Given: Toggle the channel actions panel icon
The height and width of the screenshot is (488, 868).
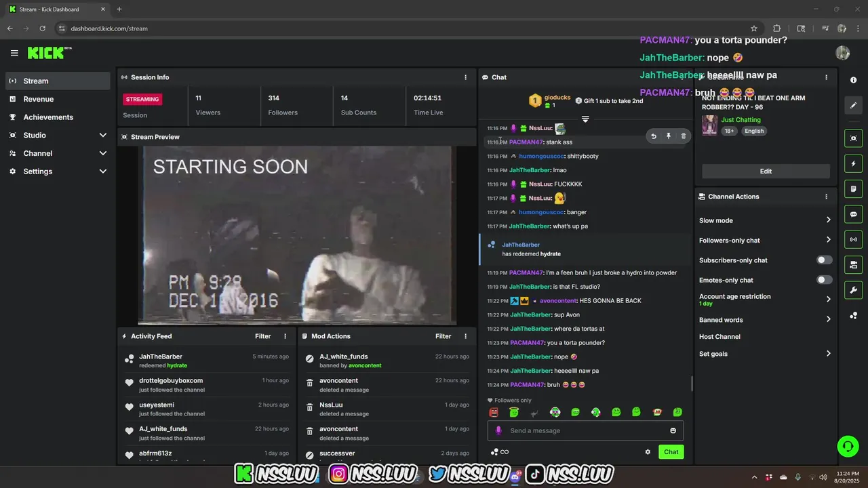Looking at the screenshot, I should pos(853,264).
